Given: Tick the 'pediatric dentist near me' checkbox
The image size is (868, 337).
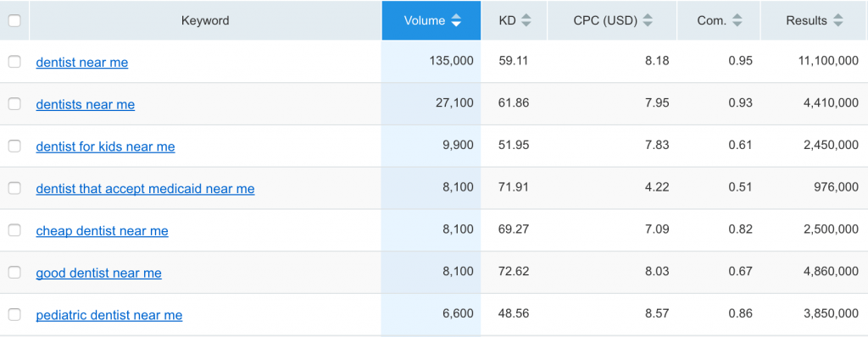Looking at the screenshot, I should pyautogui.click(x=14, y=314).
